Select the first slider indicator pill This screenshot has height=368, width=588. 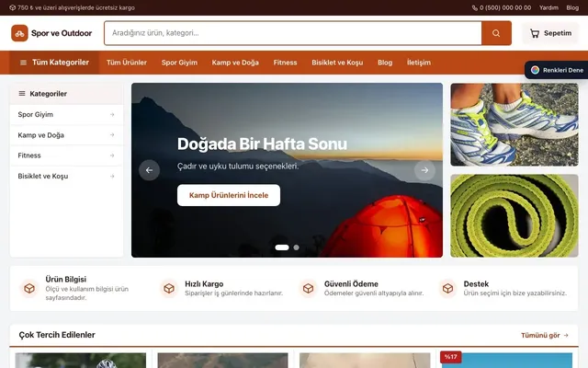click(282, 247)
